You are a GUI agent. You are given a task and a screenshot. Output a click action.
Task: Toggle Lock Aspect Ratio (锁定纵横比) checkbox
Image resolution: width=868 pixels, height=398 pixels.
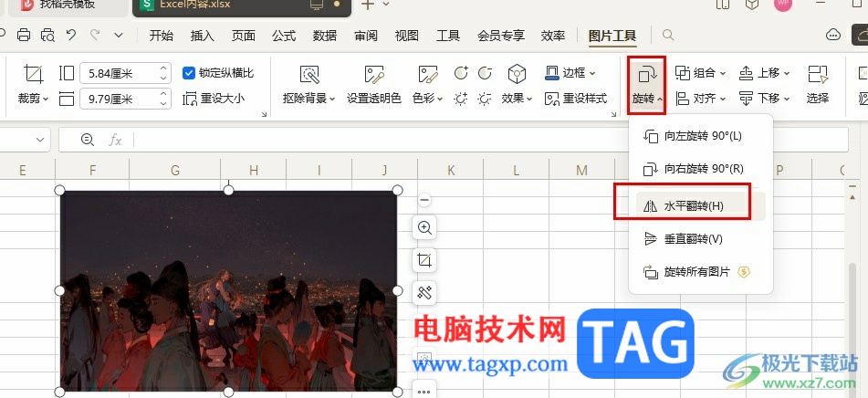(189, 73)
